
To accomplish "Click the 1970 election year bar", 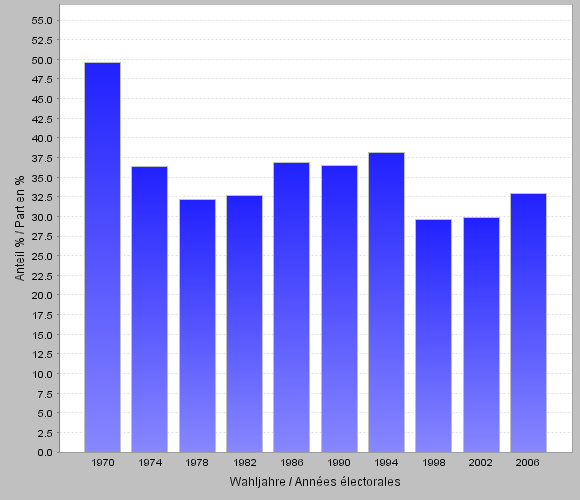I will tap(102, 257).
